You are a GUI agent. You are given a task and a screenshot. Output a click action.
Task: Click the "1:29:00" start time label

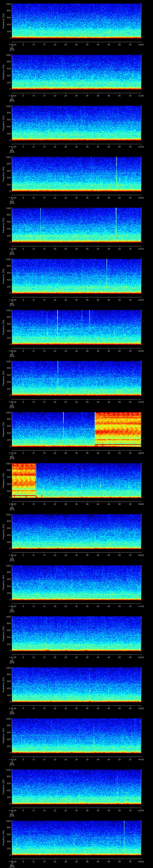click(12, 44)
